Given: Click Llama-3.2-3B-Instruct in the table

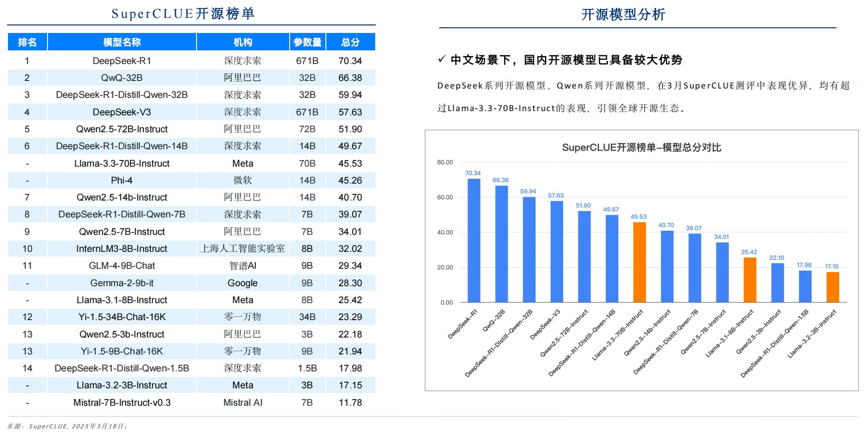Looking at the screenshot, I should (122, 385).
